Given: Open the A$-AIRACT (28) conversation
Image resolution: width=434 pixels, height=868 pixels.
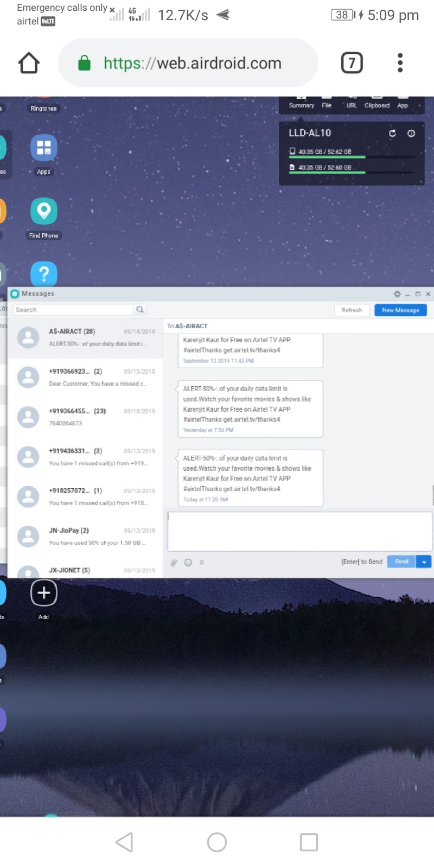Looking at the screenshot, I should point(85,338).
